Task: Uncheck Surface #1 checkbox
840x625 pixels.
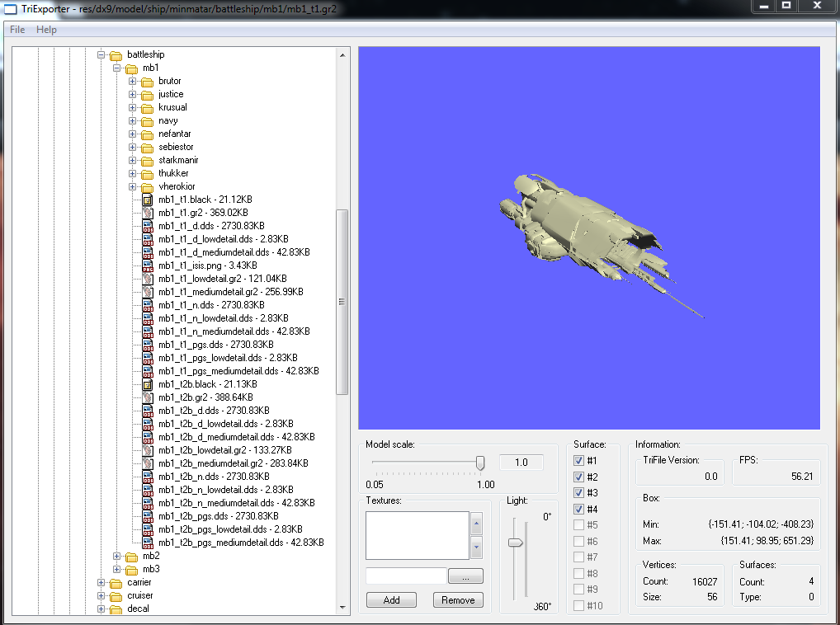Action: pos(578,460)
